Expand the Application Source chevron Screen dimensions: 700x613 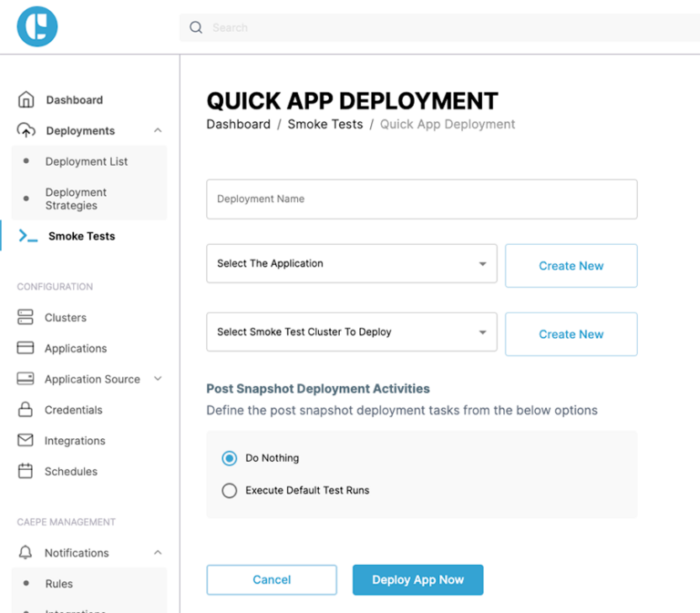pyautogui.click(x=158, y=379)
